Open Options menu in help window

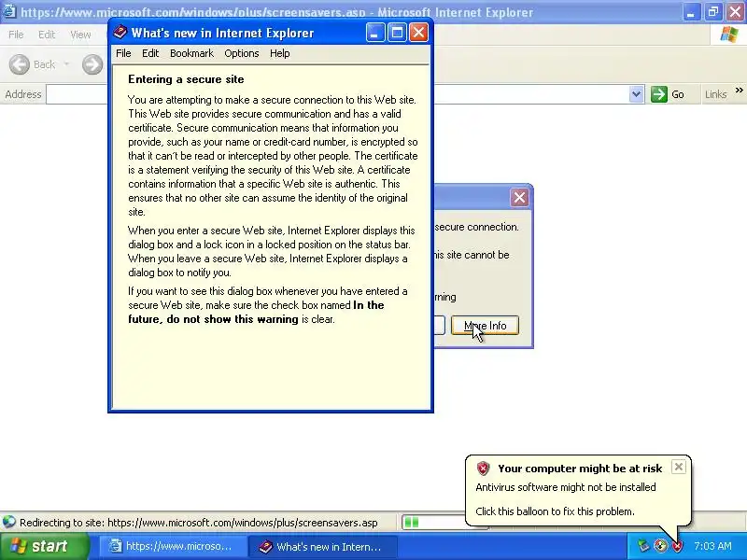(x=242, y=53)
